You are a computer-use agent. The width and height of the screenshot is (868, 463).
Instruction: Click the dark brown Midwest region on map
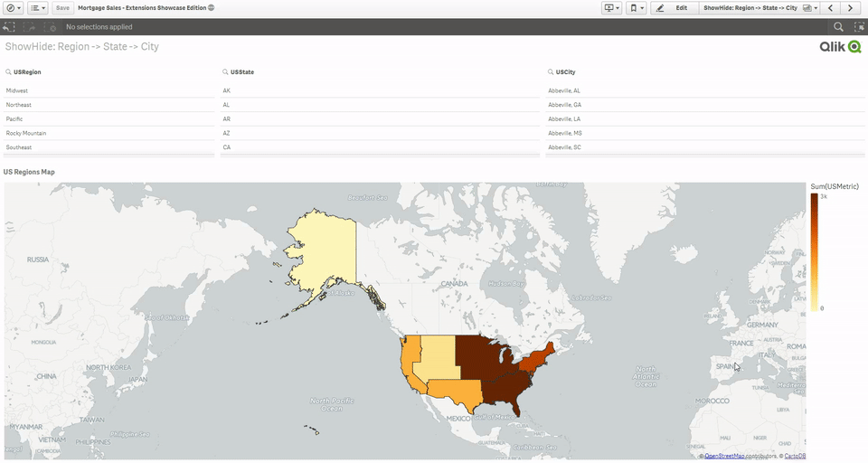pyautogui.click(x=482, y=357)
